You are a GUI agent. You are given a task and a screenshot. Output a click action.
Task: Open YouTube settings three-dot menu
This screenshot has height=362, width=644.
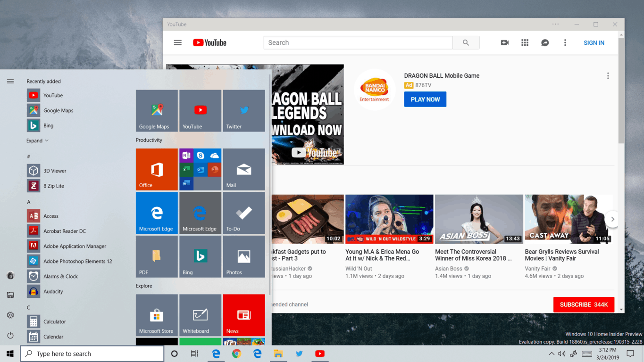(x=565, y=42)
